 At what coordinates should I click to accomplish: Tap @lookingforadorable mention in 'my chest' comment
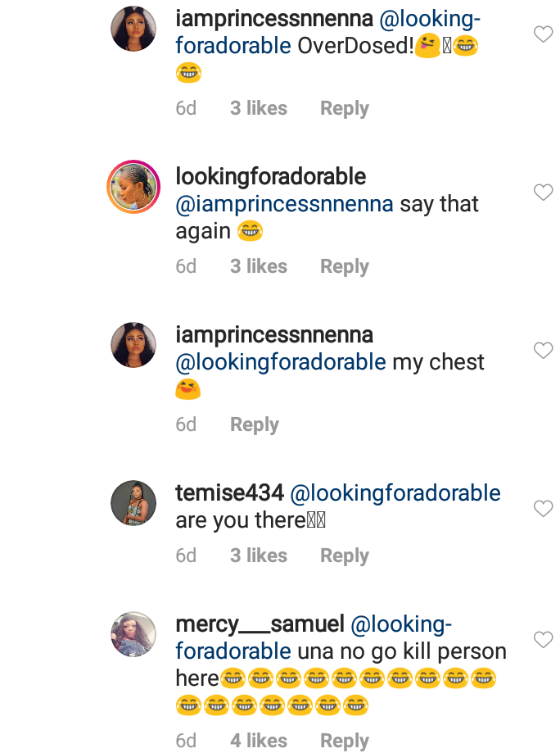(281, 362)
